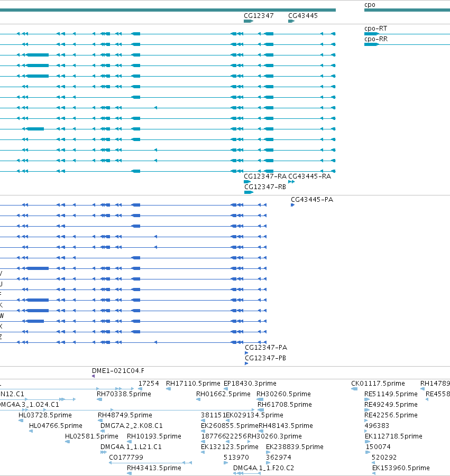The width and height of the screenshot is (450, 476).
Task: Click RE51149.5prime EST label
Action: [391, 394]
